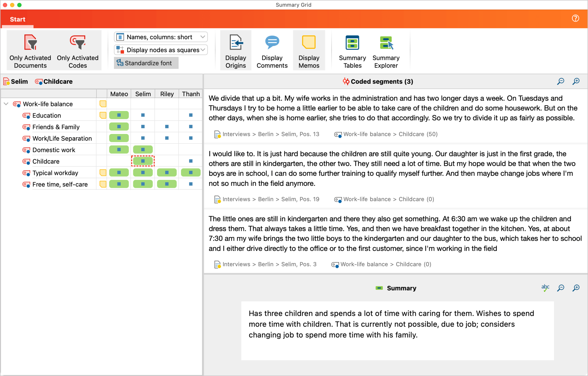Zoom out the Summary text
The image size is (588, 376).
pyautogui.click(x=560, y=288)
